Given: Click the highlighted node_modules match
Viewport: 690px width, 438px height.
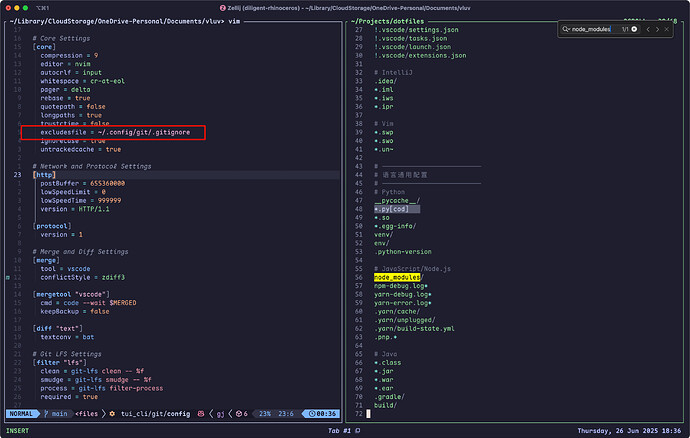Looking at the screenshot, I should pos(397,277).
